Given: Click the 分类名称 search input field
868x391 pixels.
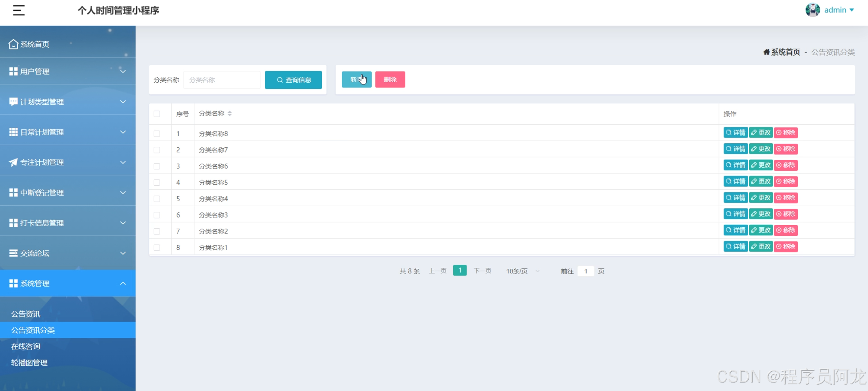Looking at the screenshot, I should (222, 80).
